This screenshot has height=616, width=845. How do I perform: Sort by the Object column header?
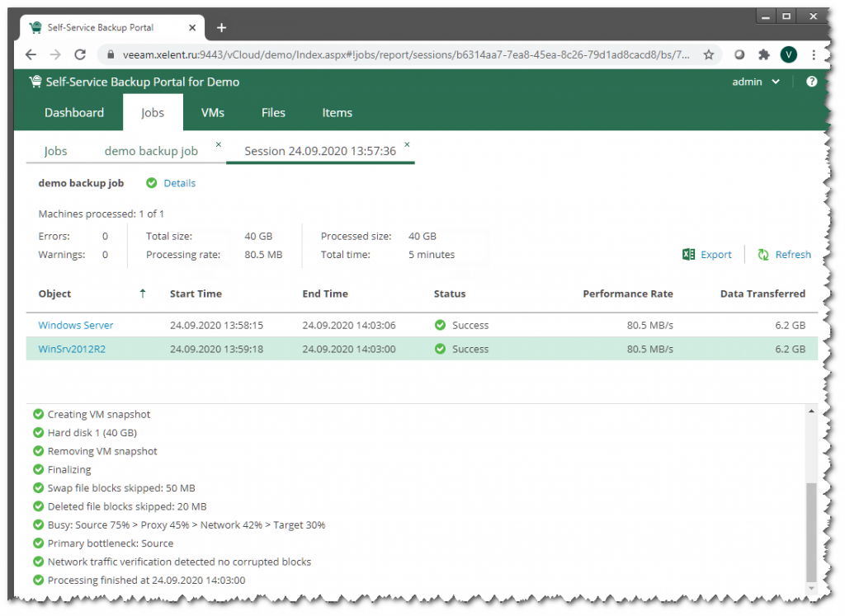[x=54, y=294]
